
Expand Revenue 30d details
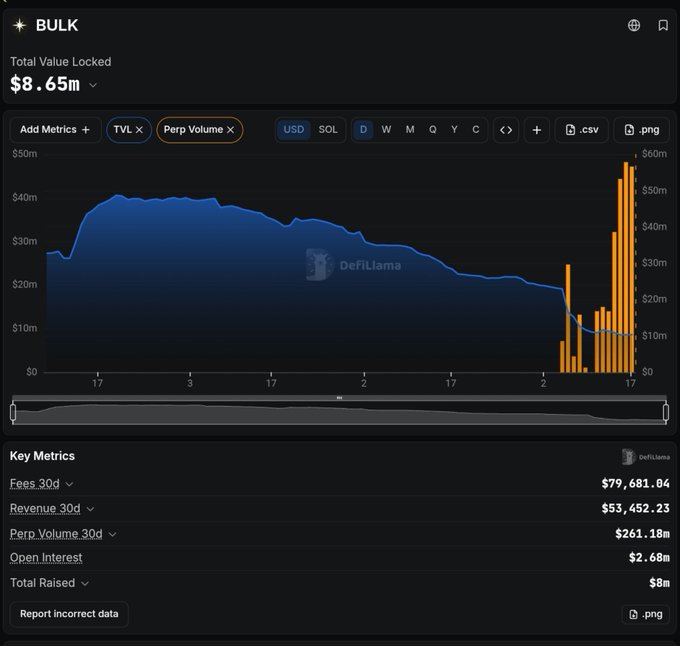coord(90,509)
